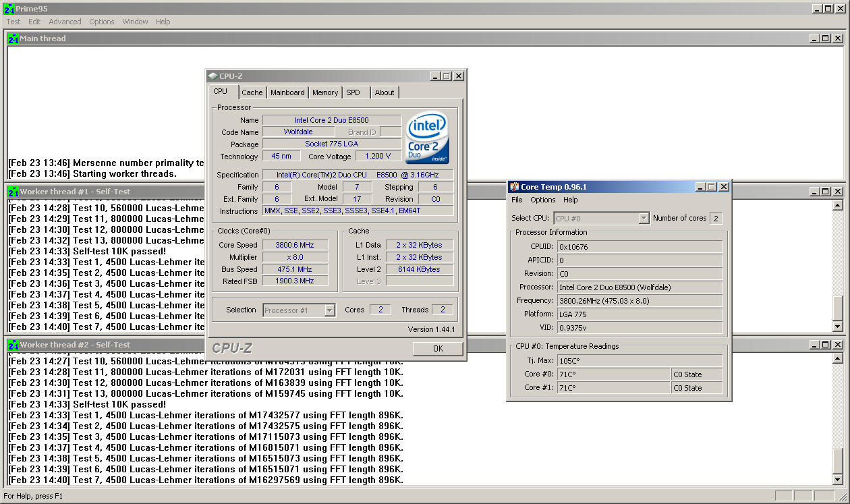Click the VID value 0.9375v

[640, 327]
